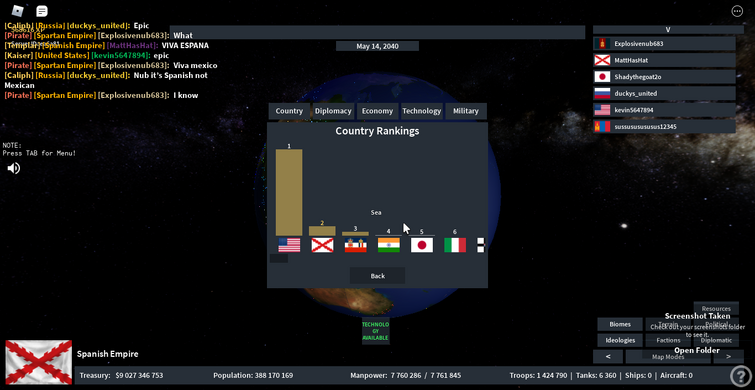Enable the Biomes map mode
This screenshot has width=755, height=390.
(620, 324)
